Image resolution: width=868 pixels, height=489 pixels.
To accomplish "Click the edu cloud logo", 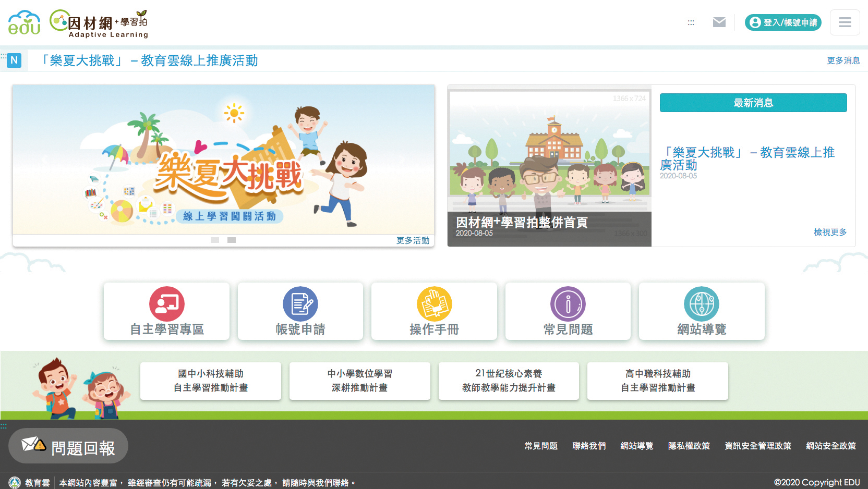I will pyautogui.click(x=24, y=23).
